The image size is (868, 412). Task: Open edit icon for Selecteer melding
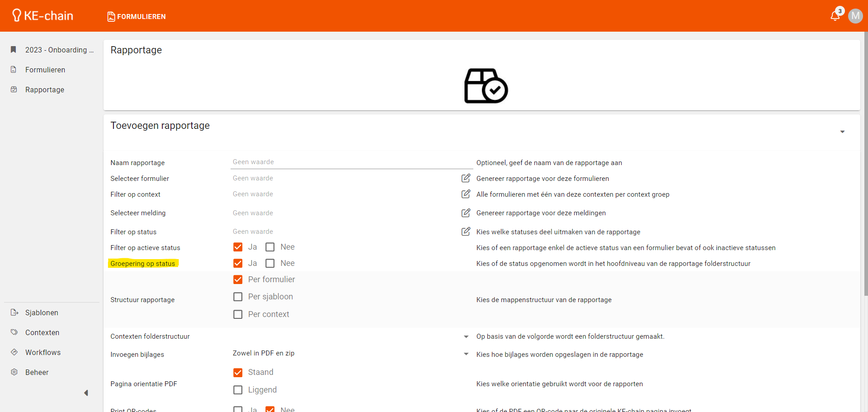[x=465, y=213]
